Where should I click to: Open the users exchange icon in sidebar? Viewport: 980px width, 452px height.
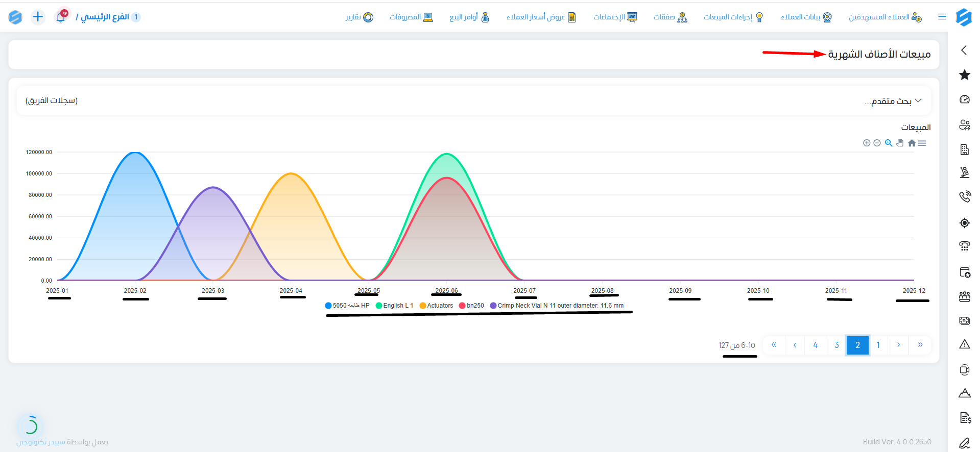click(x=964, y=125)
